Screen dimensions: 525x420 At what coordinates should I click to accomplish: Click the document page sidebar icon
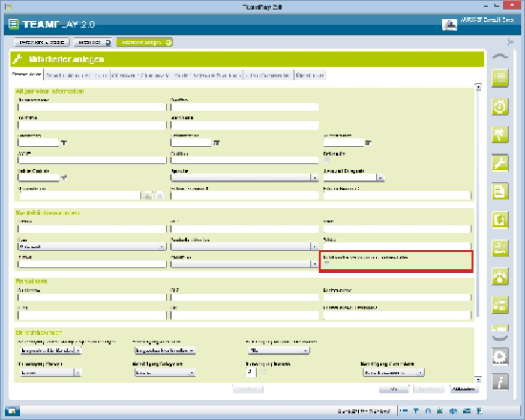pyautogui.click(x=500, y=192)
